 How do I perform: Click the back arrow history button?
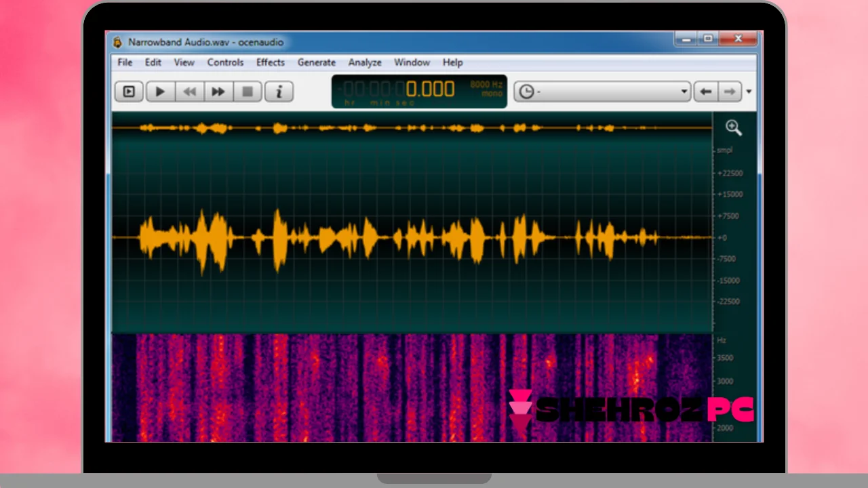[x=706, y=91]
